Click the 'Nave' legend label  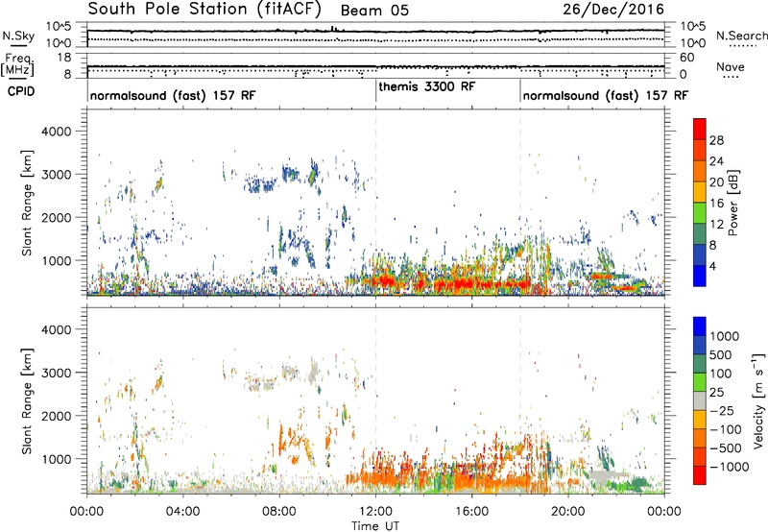tap(730, 66)
